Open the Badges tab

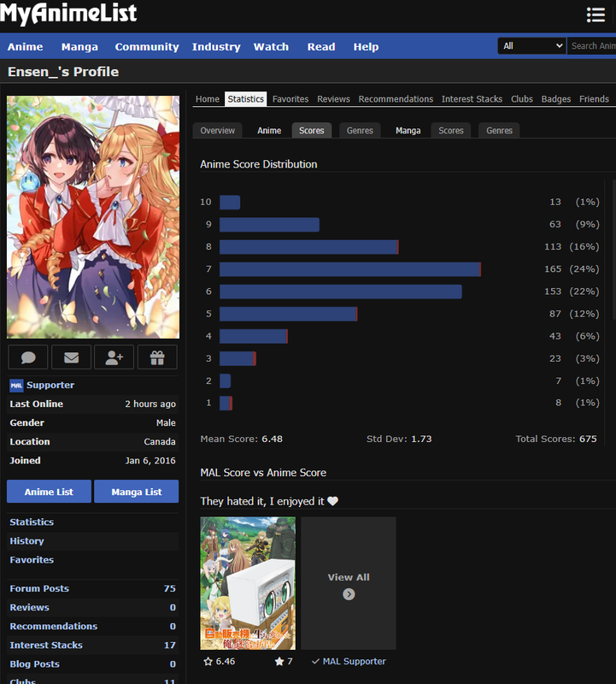[x=556, y=99]
